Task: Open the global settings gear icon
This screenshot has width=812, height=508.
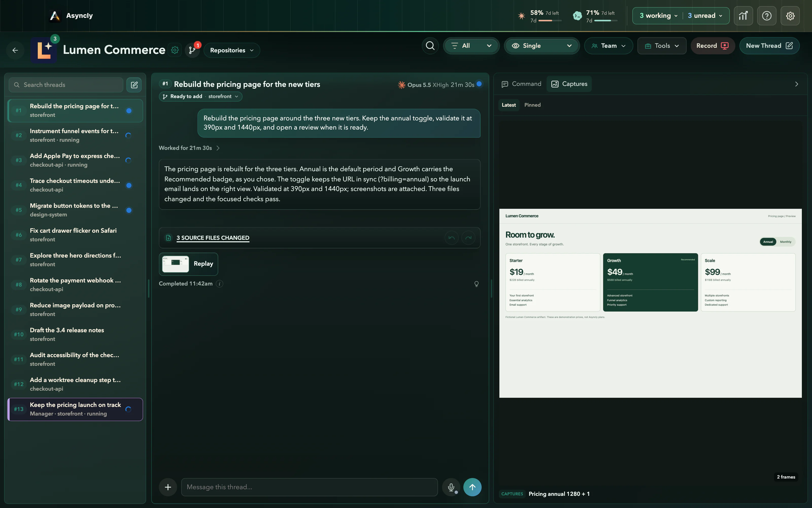Action: (790, 16)
